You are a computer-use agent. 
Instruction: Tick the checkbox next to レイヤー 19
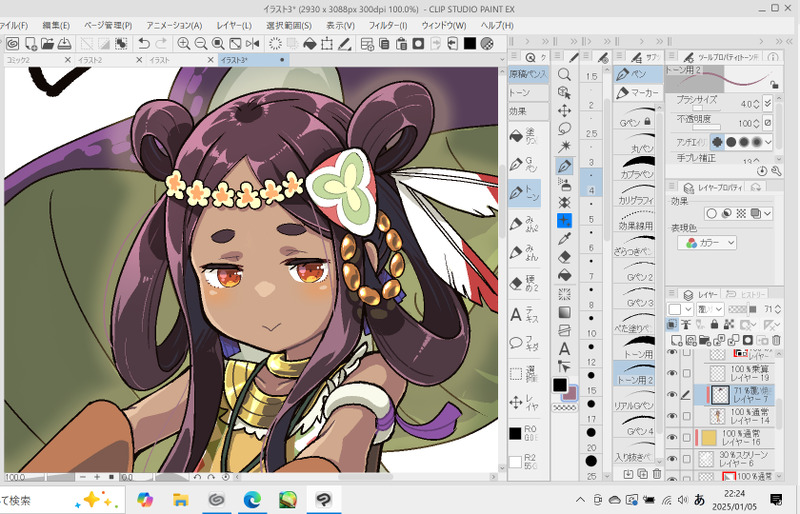point(687,373)
